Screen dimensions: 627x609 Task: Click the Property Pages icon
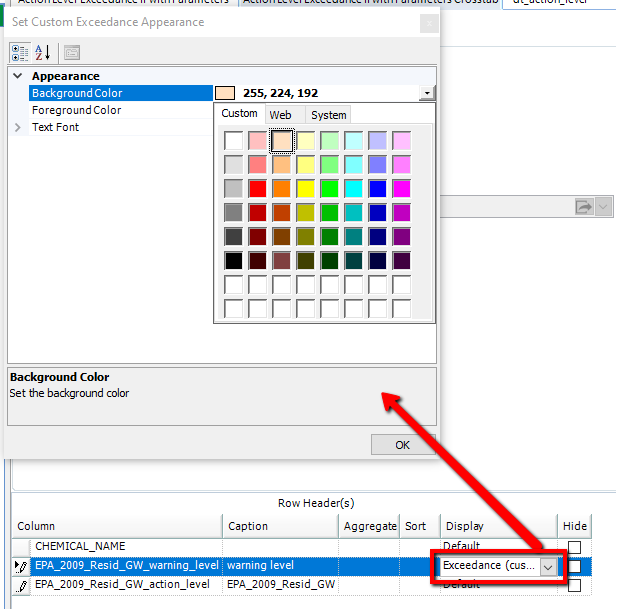[x=72, y=53]
